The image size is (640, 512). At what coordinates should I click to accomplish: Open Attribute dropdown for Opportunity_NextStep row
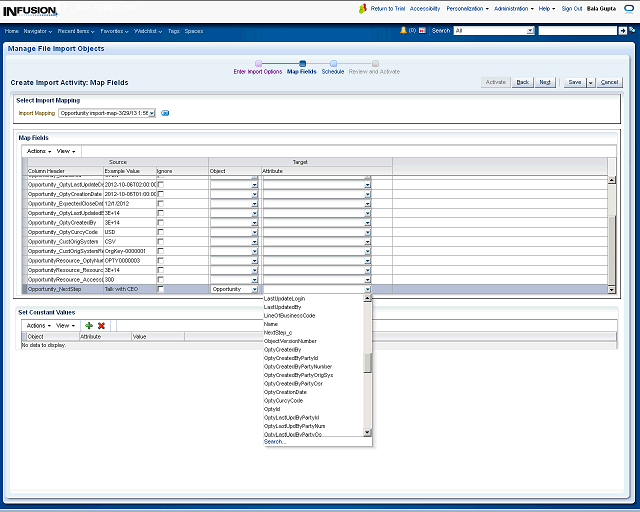pyautogui.click(x=367, y=289)
